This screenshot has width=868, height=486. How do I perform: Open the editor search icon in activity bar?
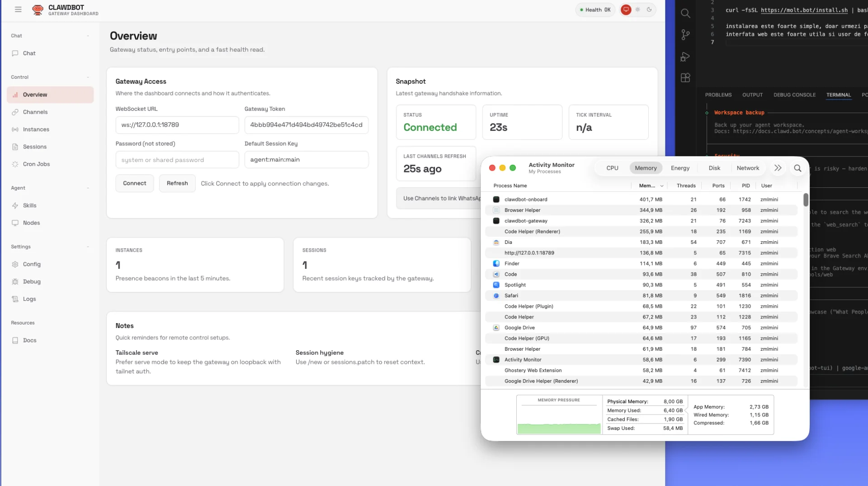click(x=685, y=14)
